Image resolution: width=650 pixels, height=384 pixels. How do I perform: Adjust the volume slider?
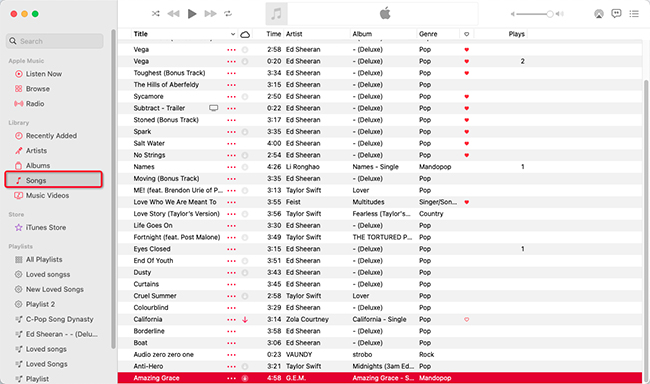point(535,14)
